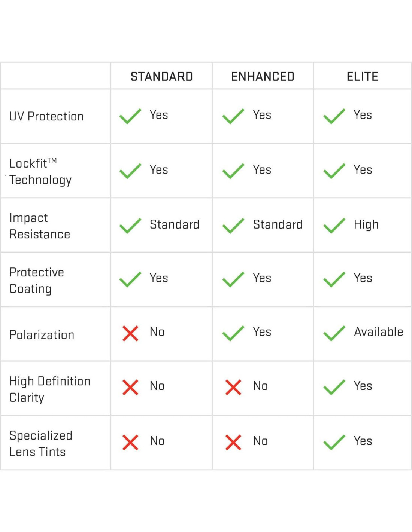The image size is (412, 532).
Task: Click the Polarization row label
Action: coord(42,335)
